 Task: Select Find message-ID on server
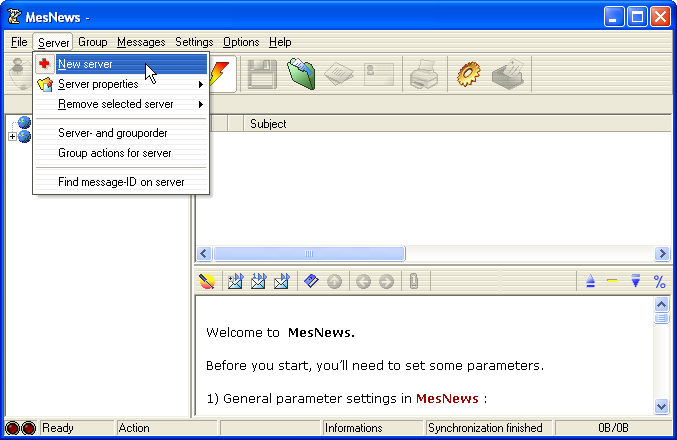coord(121,182)
